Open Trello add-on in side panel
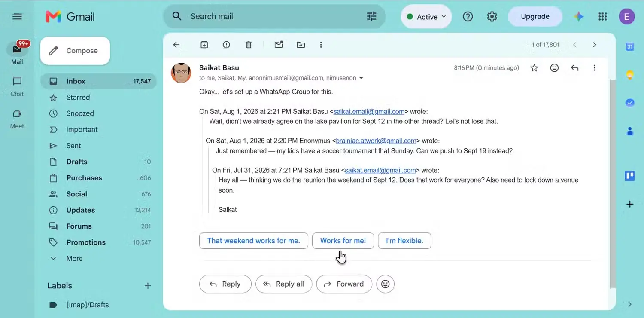The image size is (644, 318). pos(630,176)
